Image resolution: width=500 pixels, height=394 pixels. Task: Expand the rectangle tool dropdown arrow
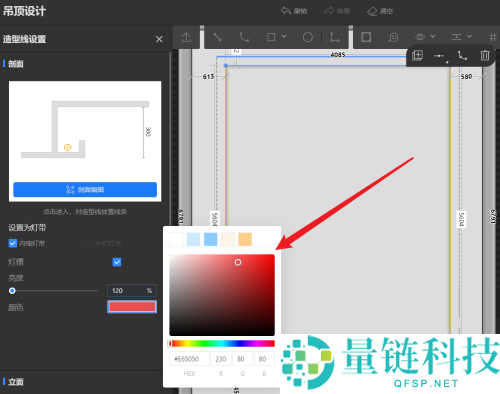click(x=284, y=36)
